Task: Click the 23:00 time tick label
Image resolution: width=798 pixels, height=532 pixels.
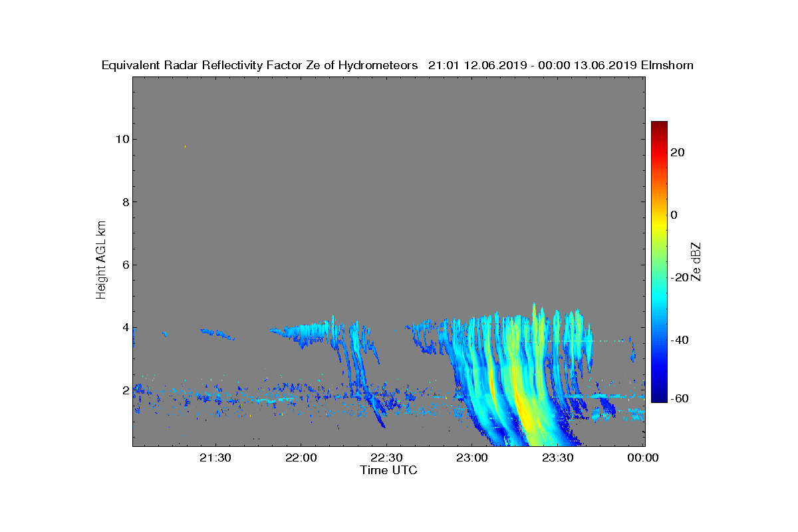Action: pos(472,458)
